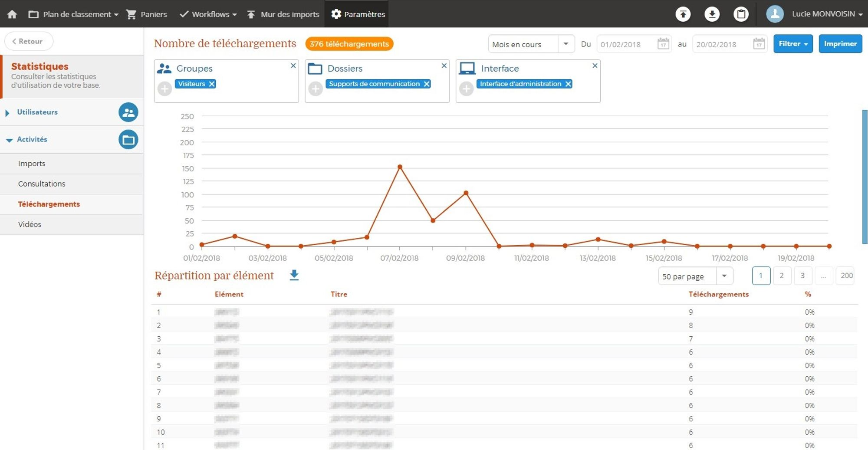Viewport: 868px width, 450px height.
Task: Open Vidéos statistics
Action: click(72, 224)
